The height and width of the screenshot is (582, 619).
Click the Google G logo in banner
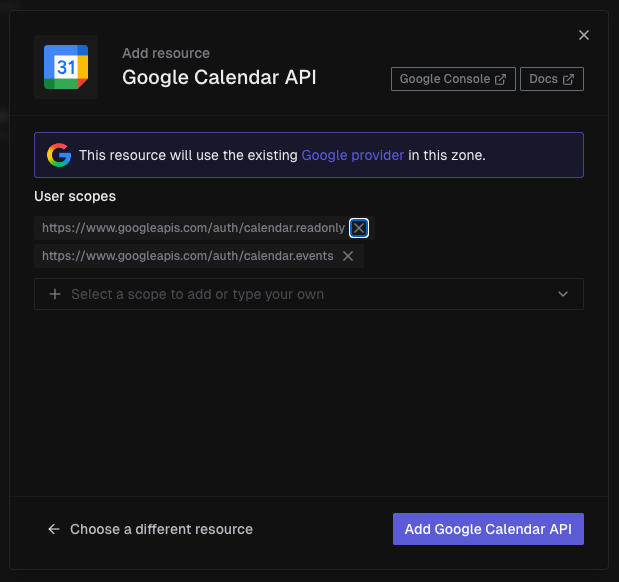[x=59, y=155]
